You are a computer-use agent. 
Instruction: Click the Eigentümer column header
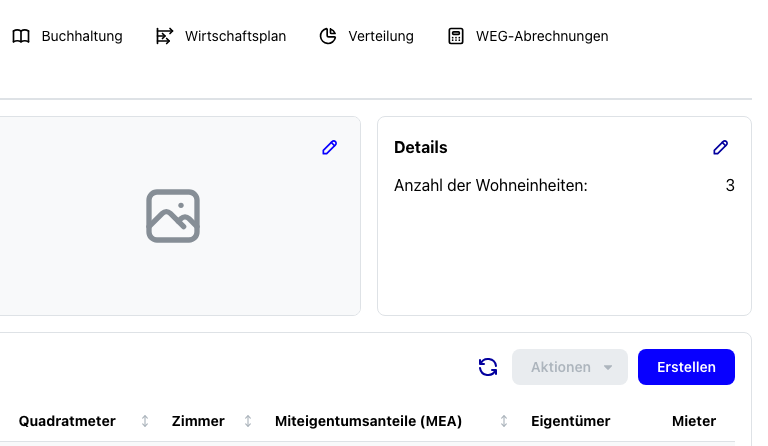(x=571, y=421)
